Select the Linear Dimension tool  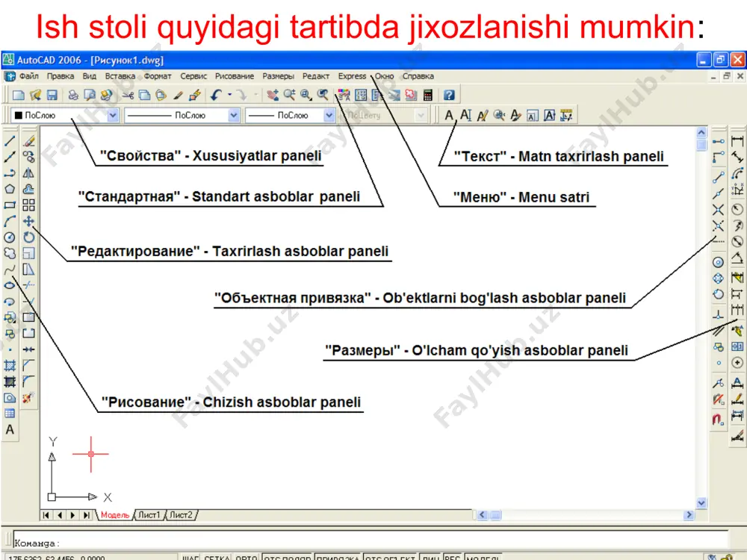[x=737, y=141]
